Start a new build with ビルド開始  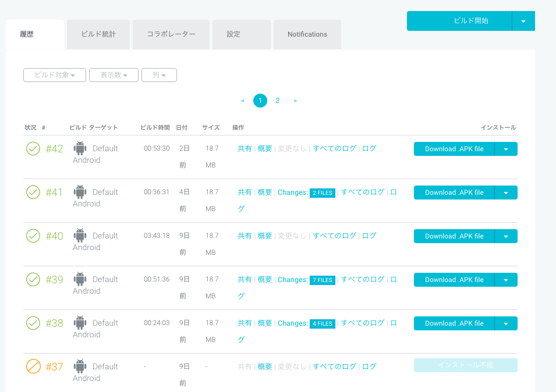[x=459, y=21]
